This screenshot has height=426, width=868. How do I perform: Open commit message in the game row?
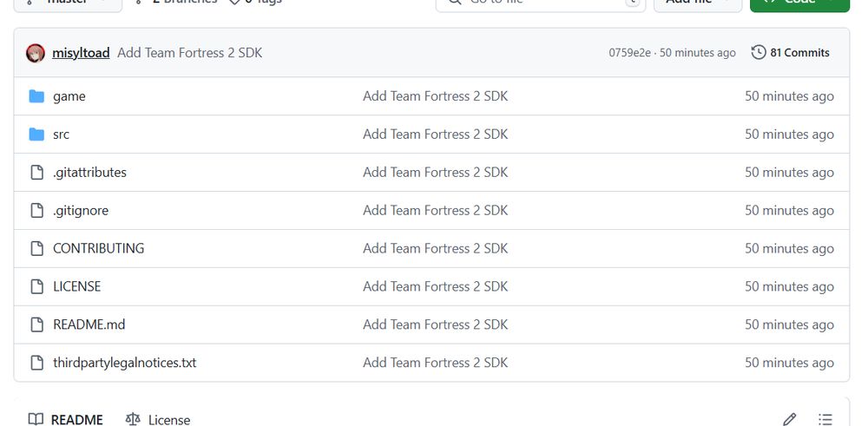coord(435,96)
